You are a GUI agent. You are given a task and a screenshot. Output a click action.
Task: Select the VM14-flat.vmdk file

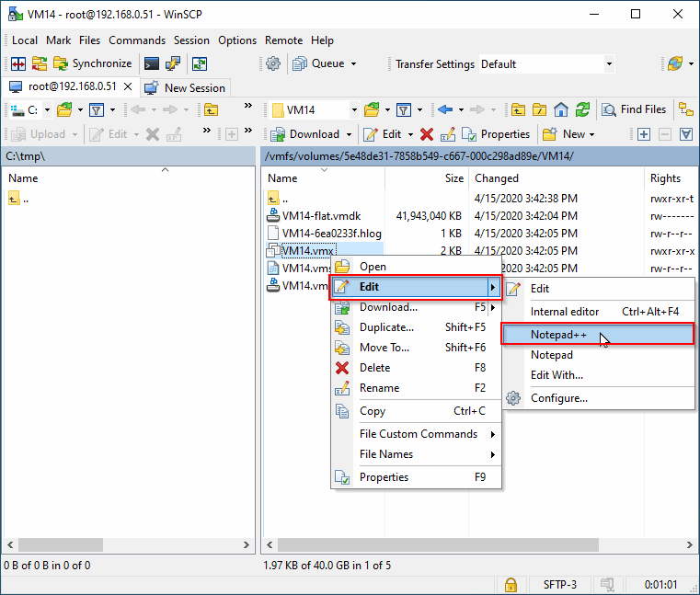click(321, 216)
